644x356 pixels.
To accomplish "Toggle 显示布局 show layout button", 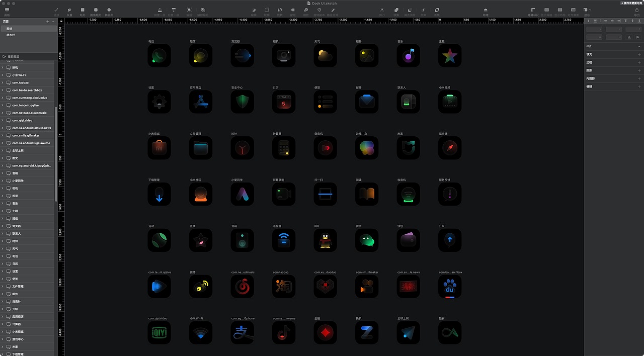I will pos(560,10).
